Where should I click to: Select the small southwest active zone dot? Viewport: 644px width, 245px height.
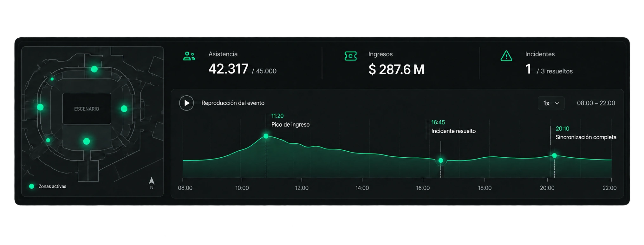point(48,140)
